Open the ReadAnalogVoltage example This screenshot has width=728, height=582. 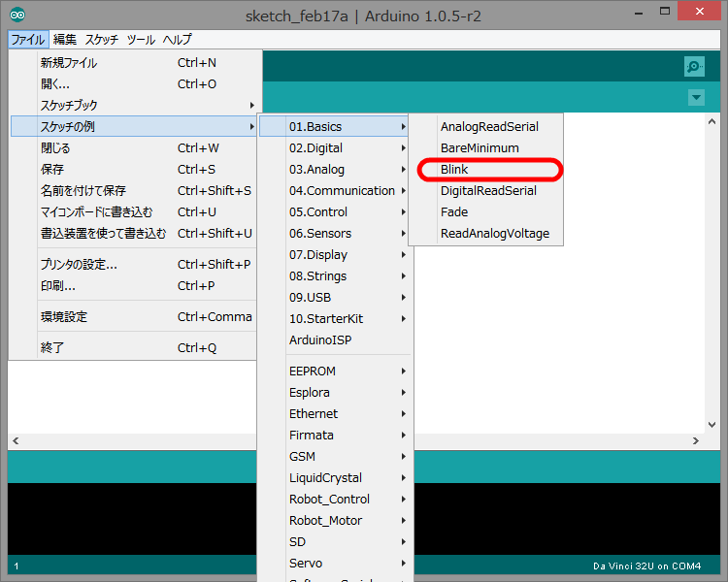tap(486, 234)
